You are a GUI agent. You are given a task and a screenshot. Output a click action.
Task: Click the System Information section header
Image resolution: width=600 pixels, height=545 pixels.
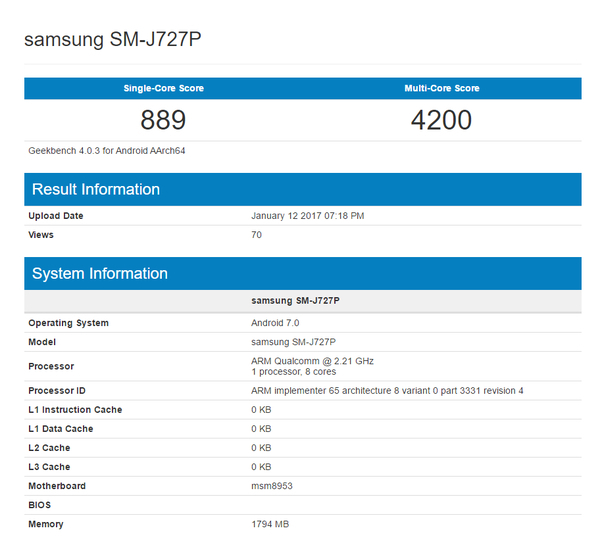click(x=100, y=274)
